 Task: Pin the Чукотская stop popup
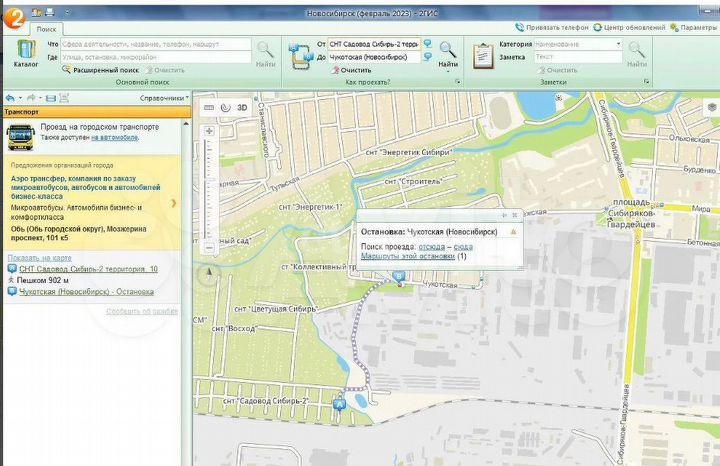tap(503, 215)
